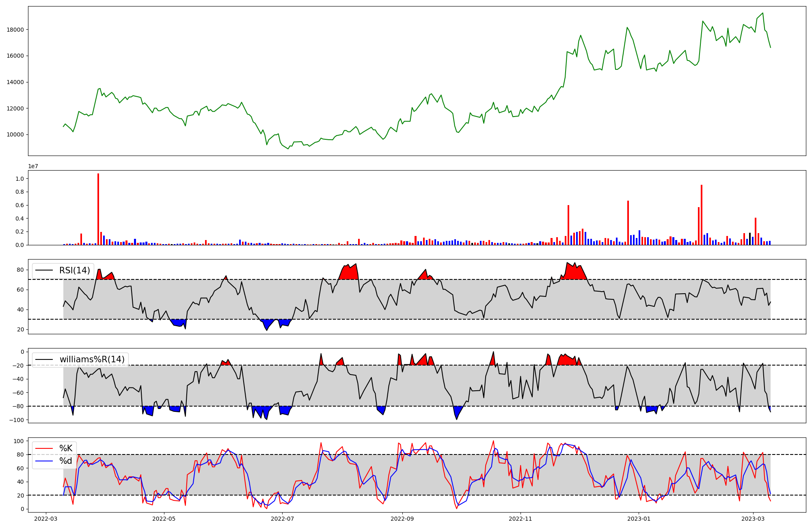Click the tallest red volume bar
The height and width of the screenshot is (528, 812).
click(98, 209)
